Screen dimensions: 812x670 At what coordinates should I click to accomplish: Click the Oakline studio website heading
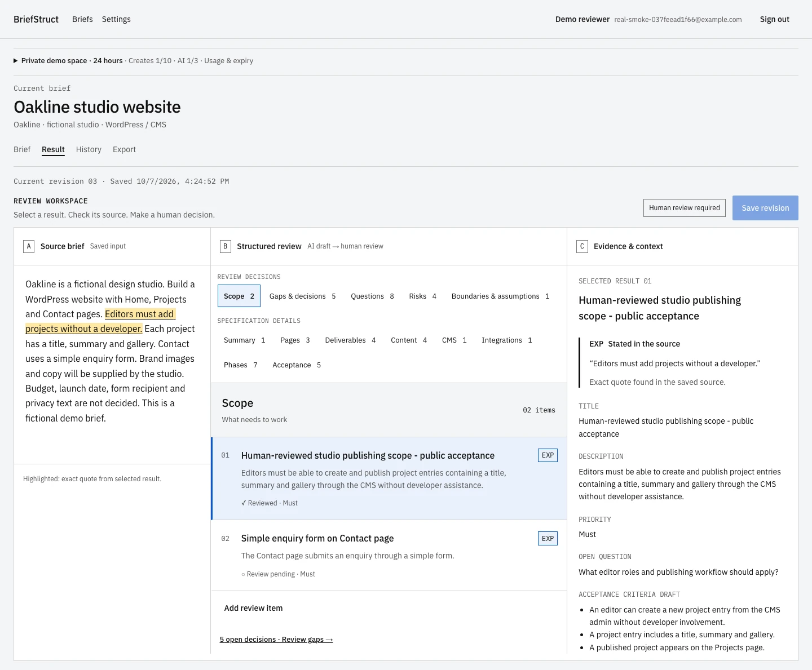coord(97,107)
